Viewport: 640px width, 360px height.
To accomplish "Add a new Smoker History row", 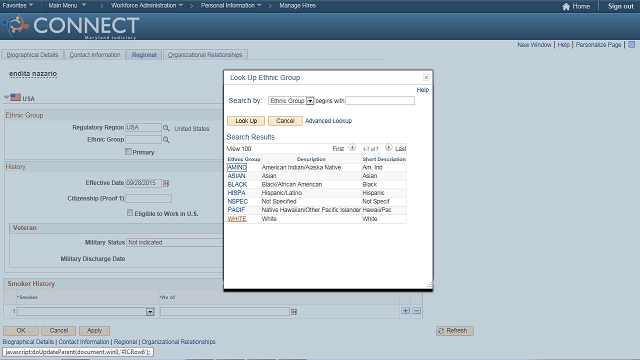I will click(x=405, y=311).
